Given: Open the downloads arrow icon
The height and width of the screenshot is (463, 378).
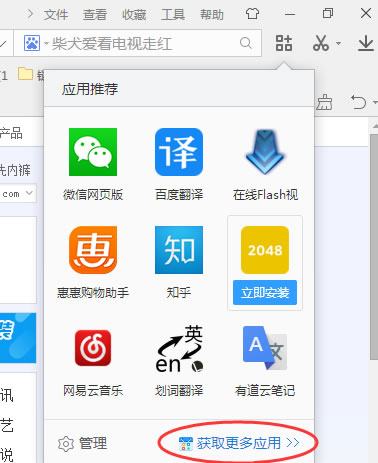Looking at the screenshot, I should tap(366, 43).
